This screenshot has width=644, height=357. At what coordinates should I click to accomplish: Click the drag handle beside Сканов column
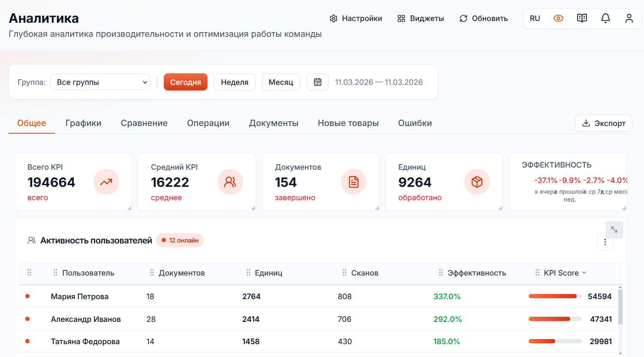coord(344,273)
